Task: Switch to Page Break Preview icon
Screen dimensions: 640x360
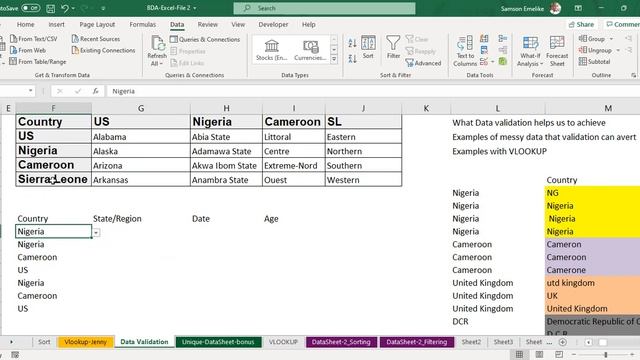Action: [559, 355]
